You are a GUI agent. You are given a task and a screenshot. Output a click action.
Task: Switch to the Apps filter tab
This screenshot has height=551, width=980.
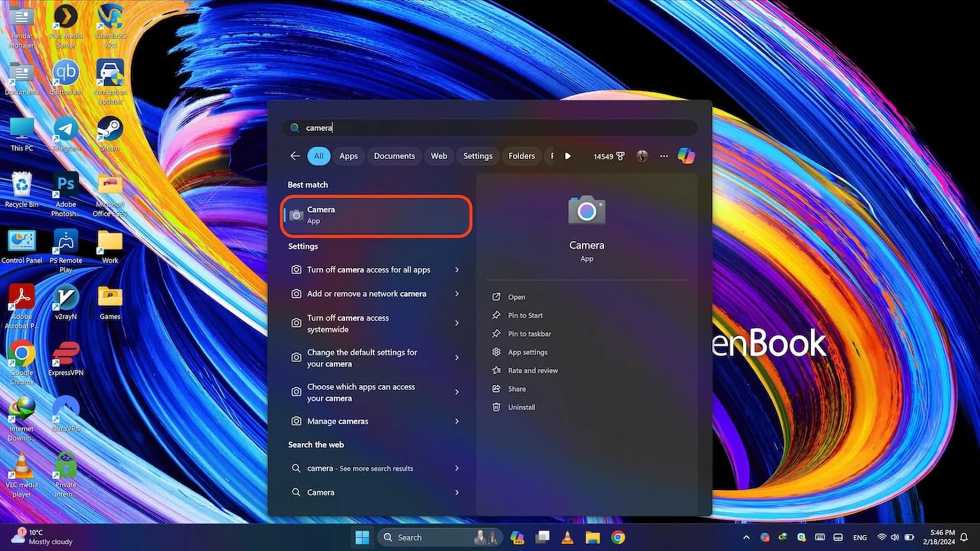click(x=348, y=156)
